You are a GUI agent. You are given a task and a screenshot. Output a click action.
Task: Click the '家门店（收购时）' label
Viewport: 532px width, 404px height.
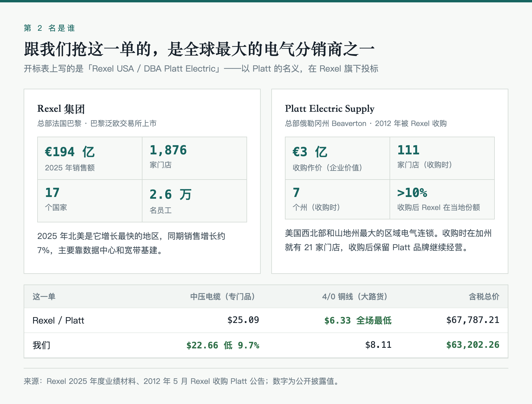point(425,165)
